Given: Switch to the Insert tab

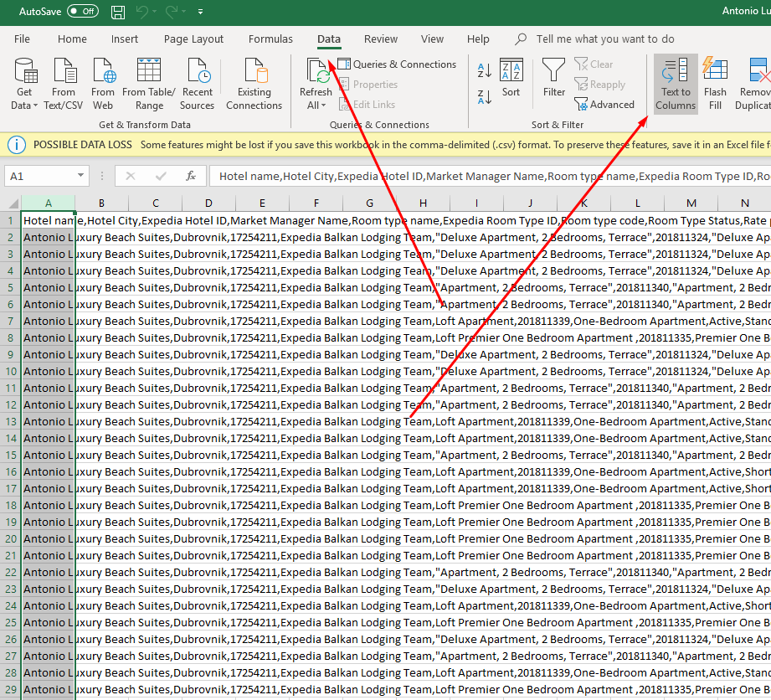Looking at the screenshot, I should click(125, 39).
